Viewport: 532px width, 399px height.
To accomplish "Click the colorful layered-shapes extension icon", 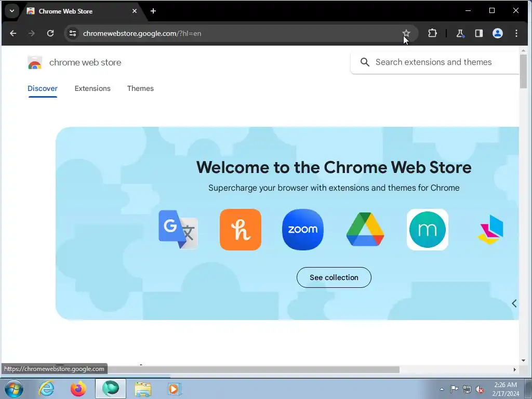I will pos(490,230).
